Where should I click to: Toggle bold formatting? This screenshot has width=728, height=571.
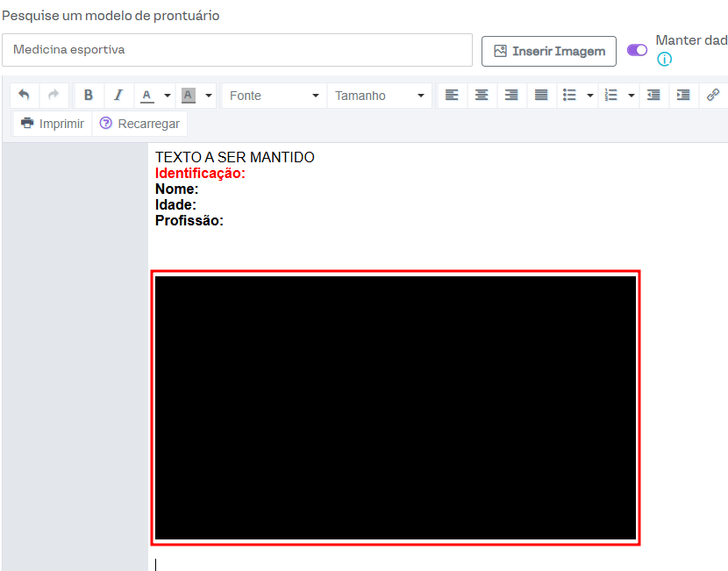click(x=89, y=96)
